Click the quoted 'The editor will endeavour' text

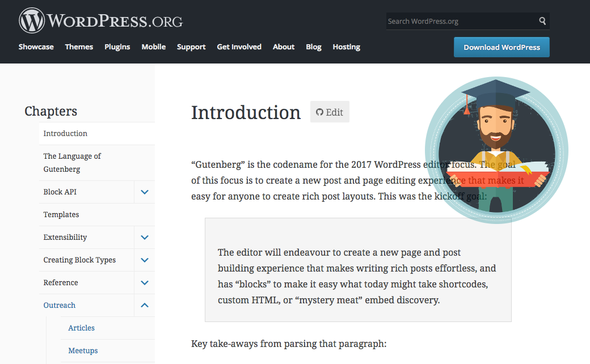pos(357,276)
